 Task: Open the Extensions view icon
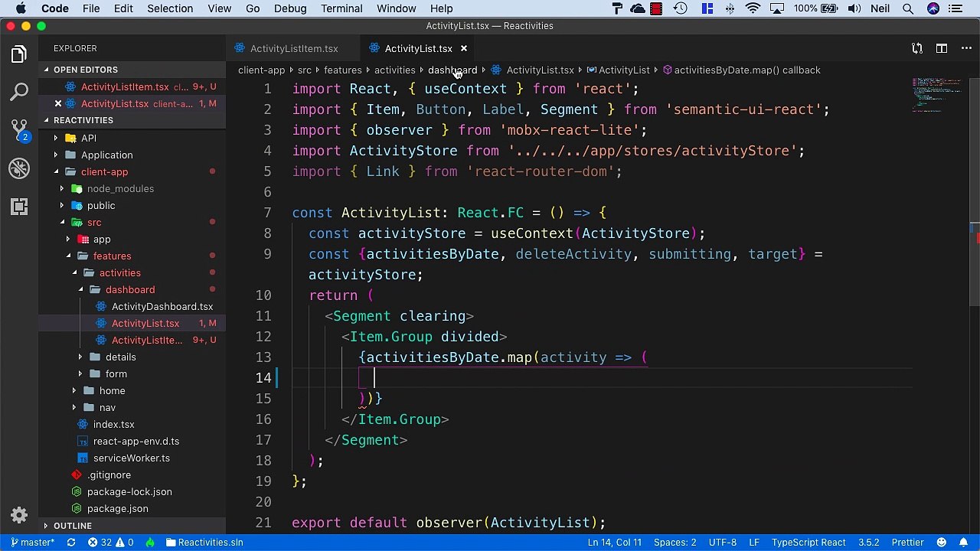[x=19, y=206]
